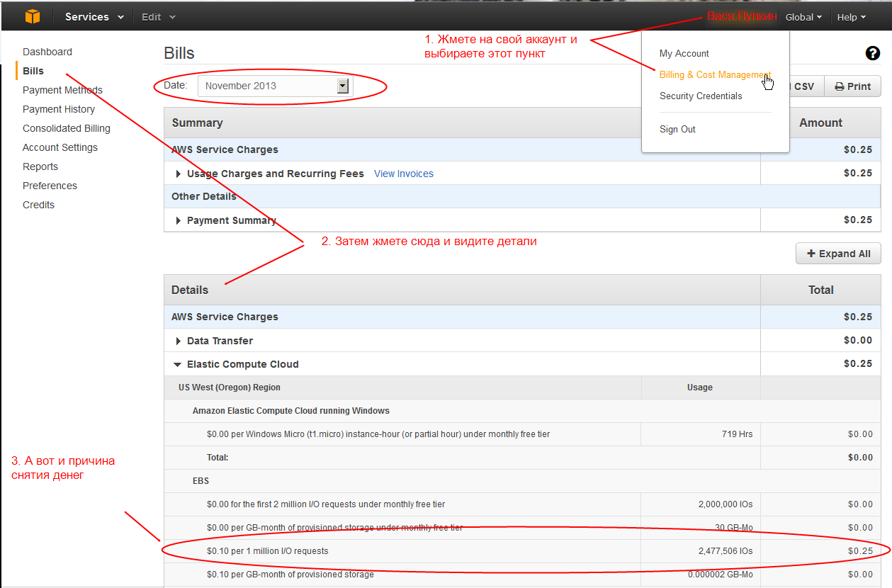Image resolution: width=892 pixels, height=588 pixels.
Task: Expand the Data Transfer row
Action: coord(179,341)
